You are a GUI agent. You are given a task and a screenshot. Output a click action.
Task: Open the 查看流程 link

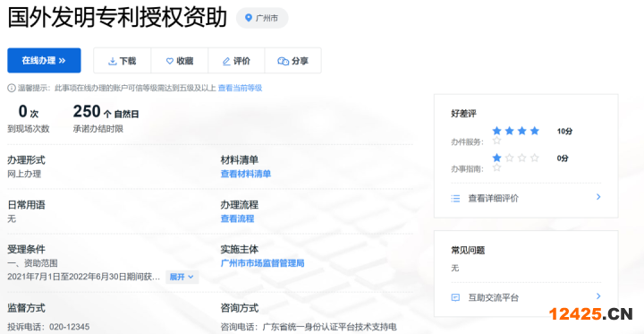coord(237,218)
